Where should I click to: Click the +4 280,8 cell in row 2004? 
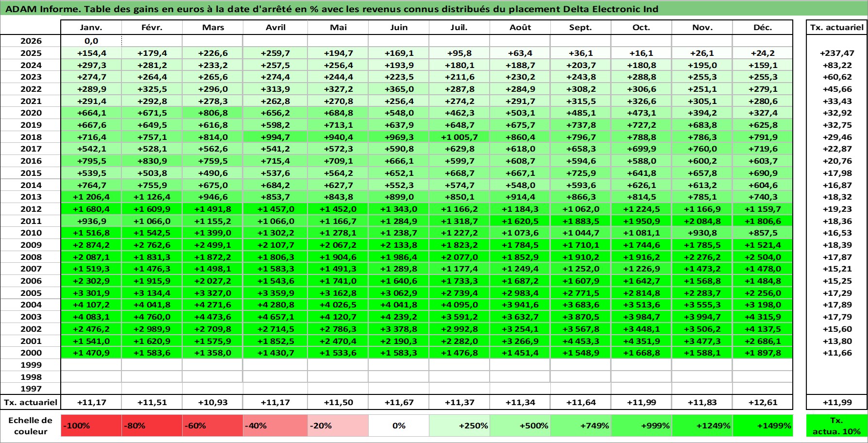tap(275, 305)
